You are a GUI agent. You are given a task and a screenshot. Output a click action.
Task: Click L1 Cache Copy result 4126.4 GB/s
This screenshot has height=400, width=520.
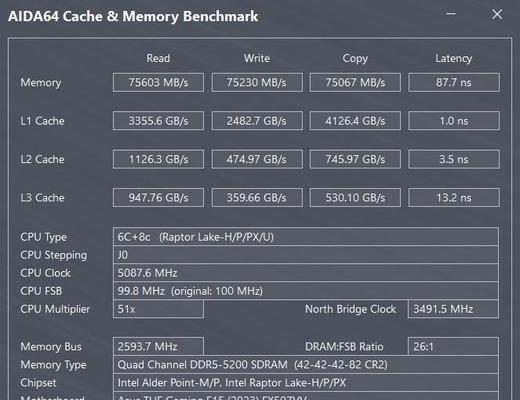(x=355, y=121)
